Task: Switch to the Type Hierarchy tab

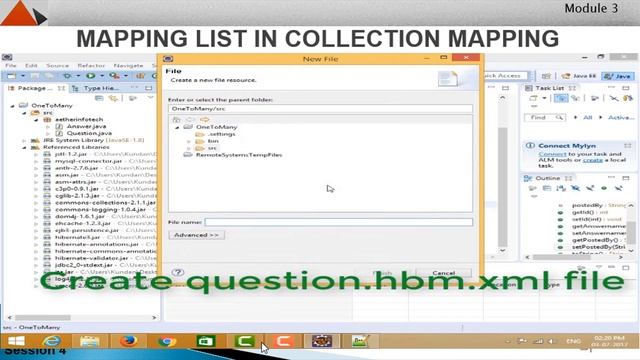Action: (x=96, y=88)
